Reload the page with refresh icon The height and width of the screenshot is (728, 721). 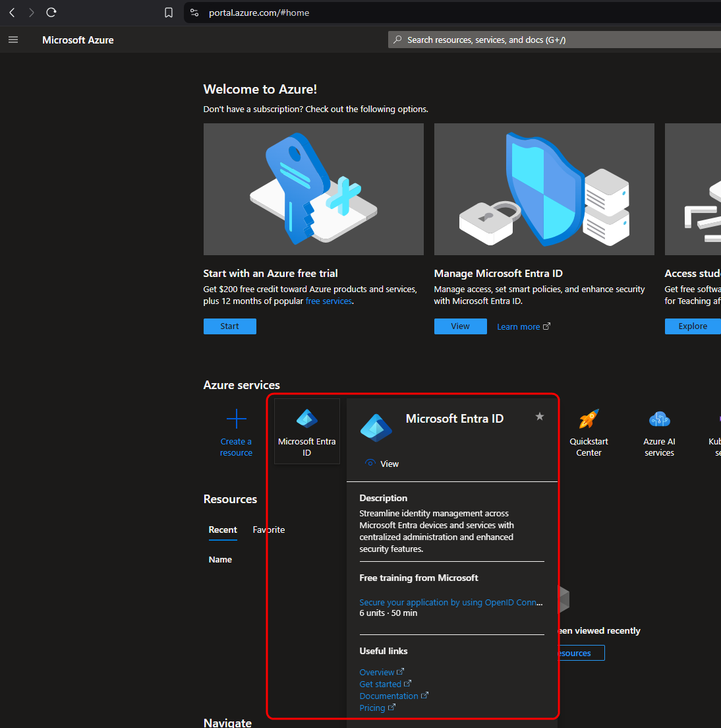[51, 13]
